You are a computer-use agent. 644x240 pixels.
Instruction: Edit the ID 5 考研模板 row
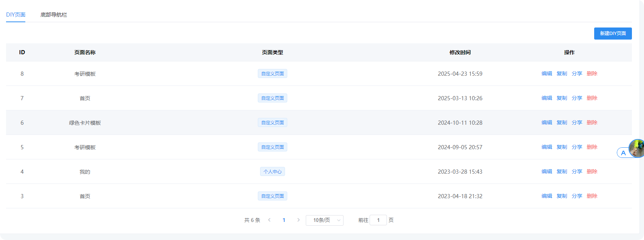[547, 147]
